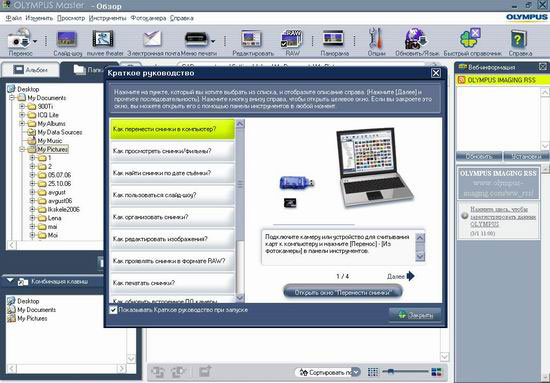The height and width of the screenshot is (383, 550).
Task: Click description text scroll up arrow
Action: pyautogui.click(x=420, y=238)
